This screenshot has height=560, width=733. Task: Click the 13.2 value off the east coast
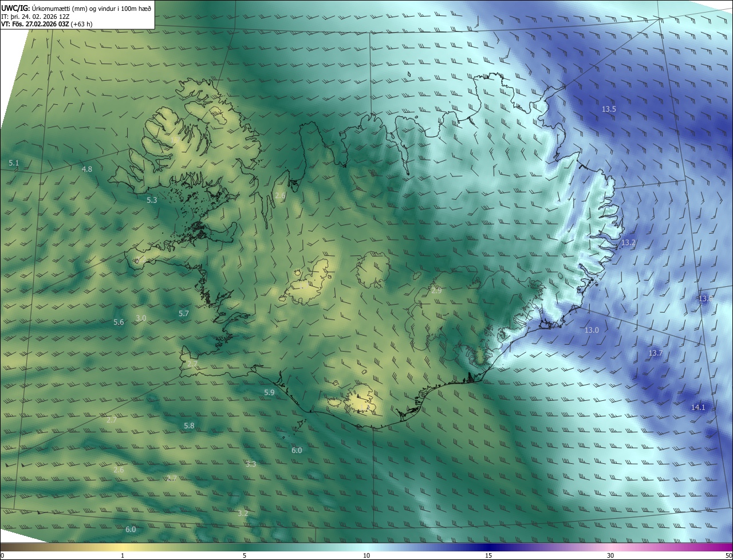[628, 243]
